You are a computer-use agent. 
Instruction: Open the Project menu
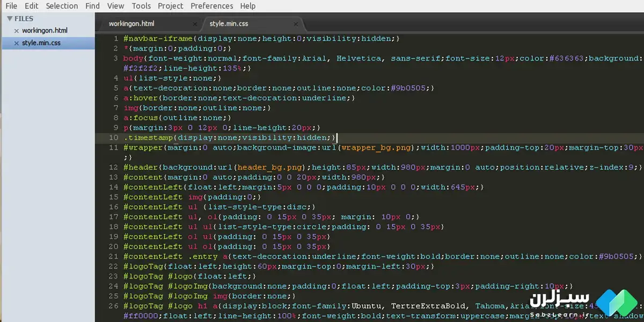(x=170, y=6)
